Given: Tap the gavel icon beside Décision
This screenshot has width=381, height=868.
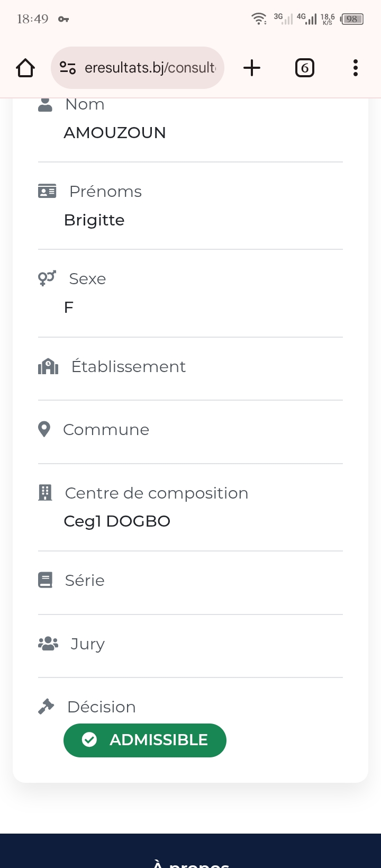Looking at the screenshot, I should click(46, 707).
